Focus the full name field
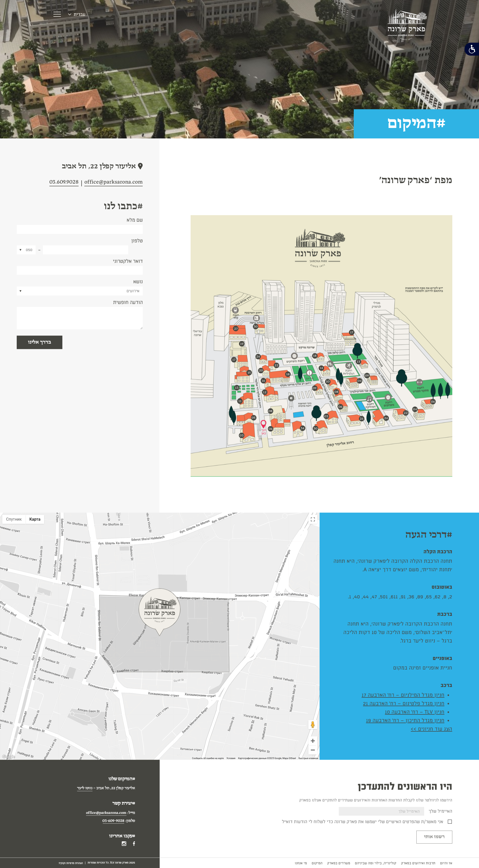Image resolution: width=479 pixels, height=868 pixels. click(80, 229)
